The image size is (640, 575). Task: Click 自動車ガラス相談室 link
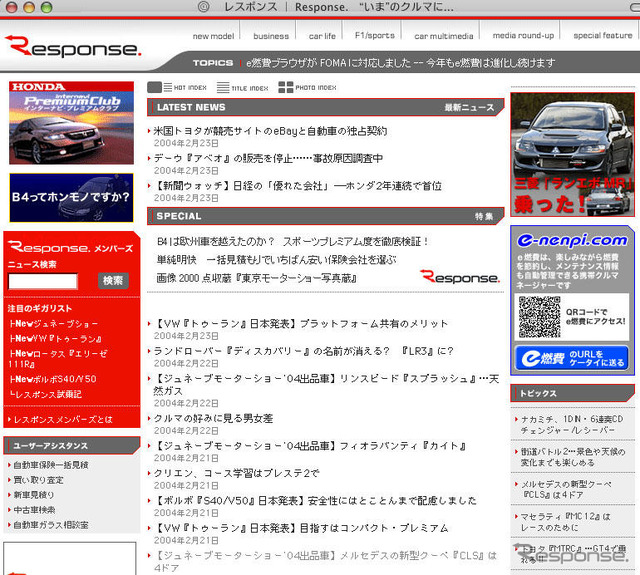point(51,525)
